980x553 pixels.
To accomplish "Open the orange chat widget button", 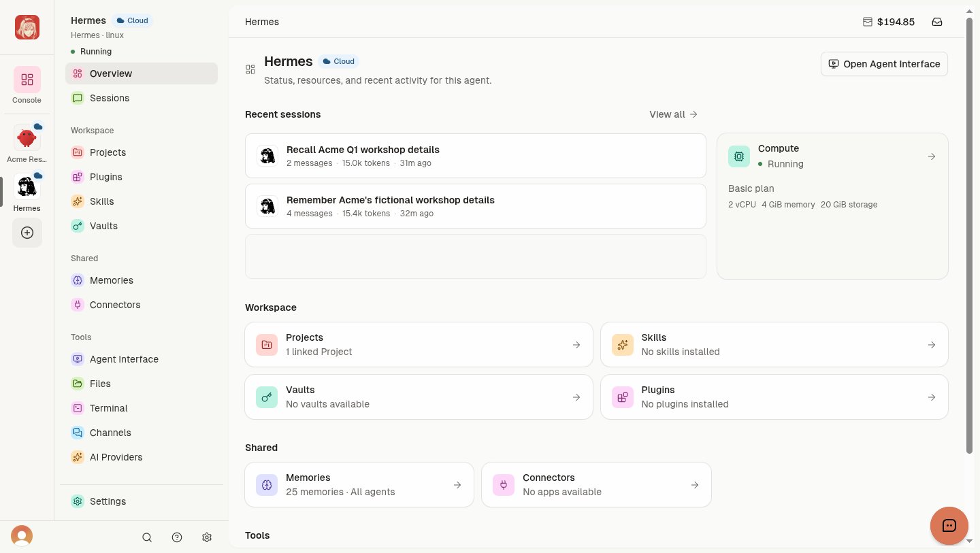I will 949,526.
